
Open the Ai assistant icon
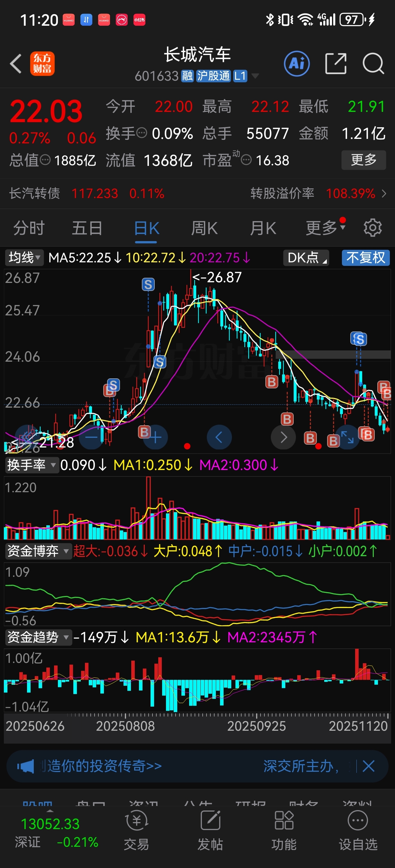point(297,64)
